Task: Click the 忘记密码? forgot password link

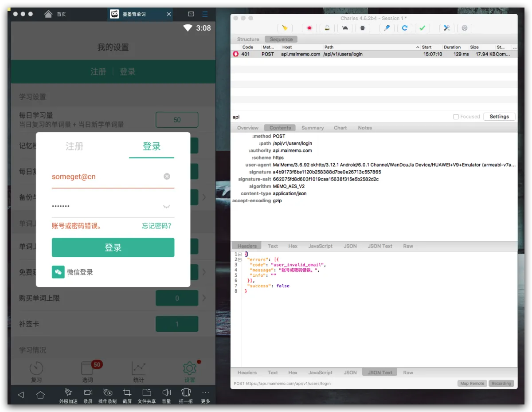Action: point(156,226)
